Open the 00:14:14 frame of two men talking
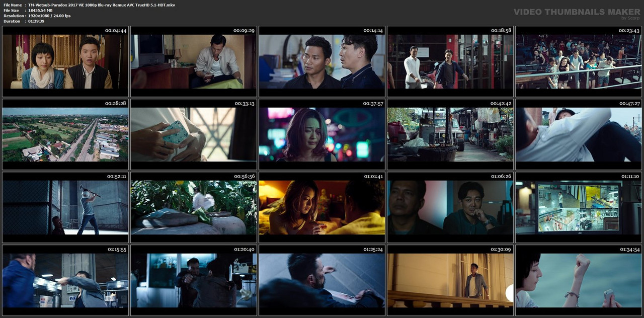 click(322, 61)
